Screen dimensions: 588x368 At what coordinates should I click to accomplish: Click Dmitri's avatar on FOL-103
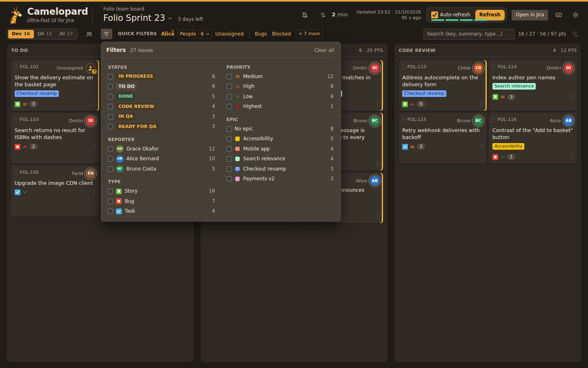click(91, 121)
